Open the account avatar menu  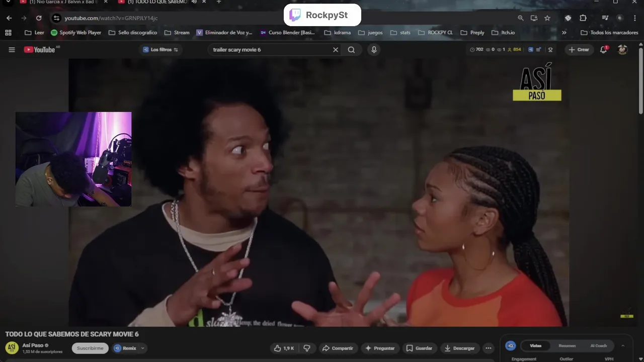622,49
